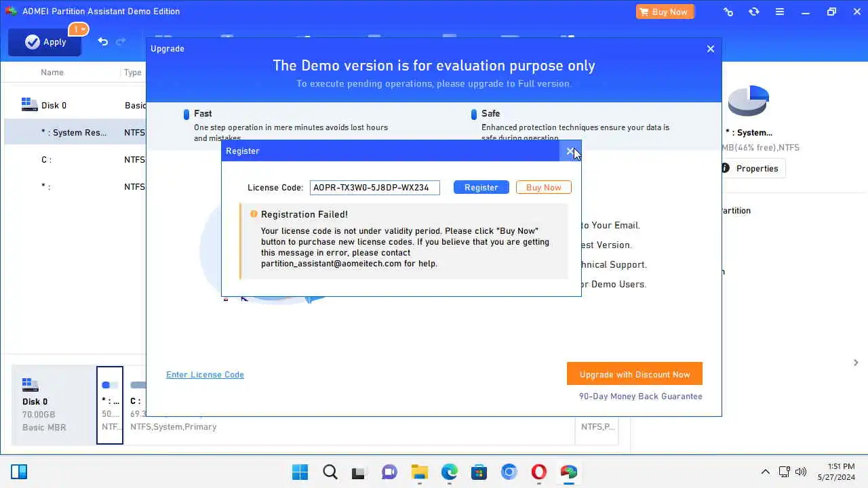Open the Windows widgets panel icon
Screen dimensions: 868x488
[x=19, y=472]
